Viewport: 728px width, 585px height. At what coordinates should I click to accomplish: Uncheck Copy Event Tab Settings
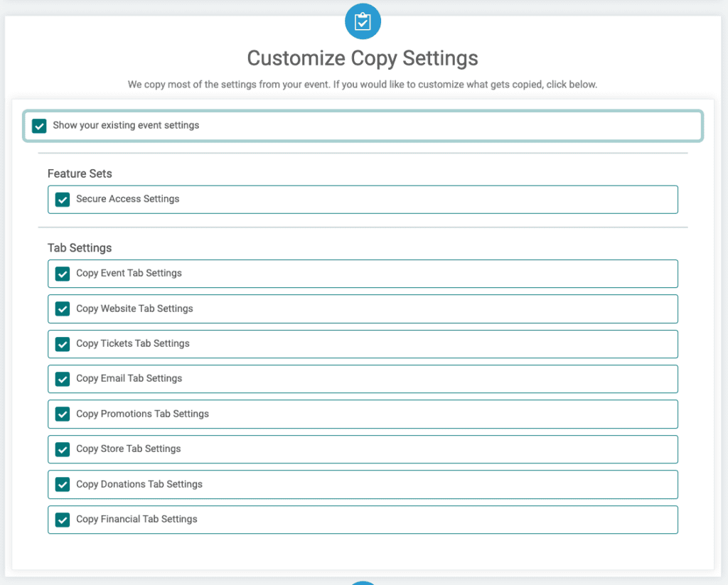tap(63, 274)
